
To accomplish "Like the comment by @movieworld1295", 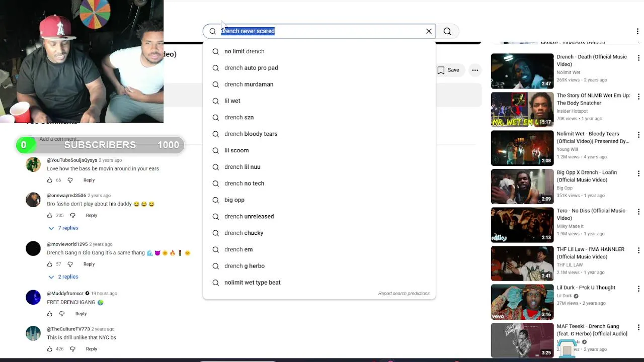I will [50, 264].
